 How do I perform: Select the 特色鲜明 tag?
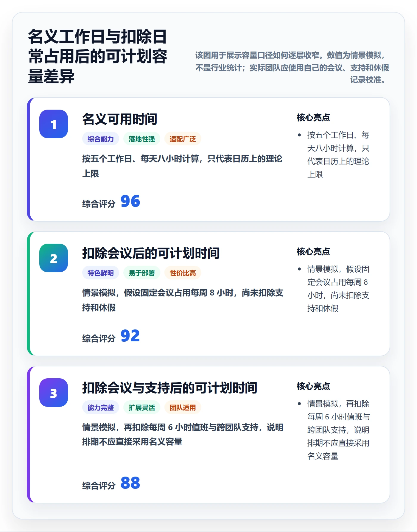click(101, 273)
